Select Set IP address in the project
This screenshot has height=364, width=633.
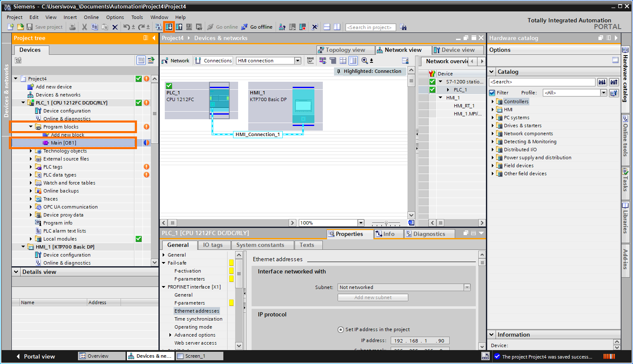341,329
